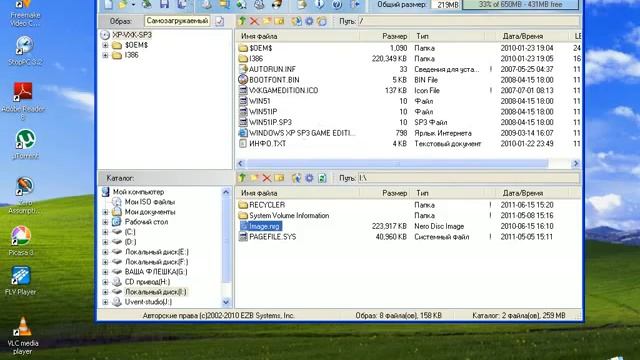Select ИНФО.TXT file row
Viewport: 640px width, 360px height.
click(x=267, y=144)
